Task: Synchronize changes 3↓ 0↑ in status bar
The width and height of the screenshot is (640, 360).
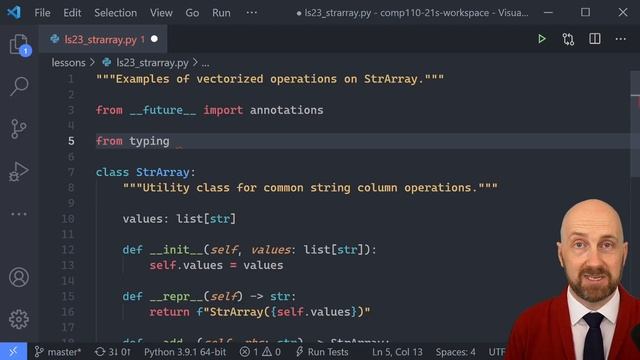Action: [113, 352]
